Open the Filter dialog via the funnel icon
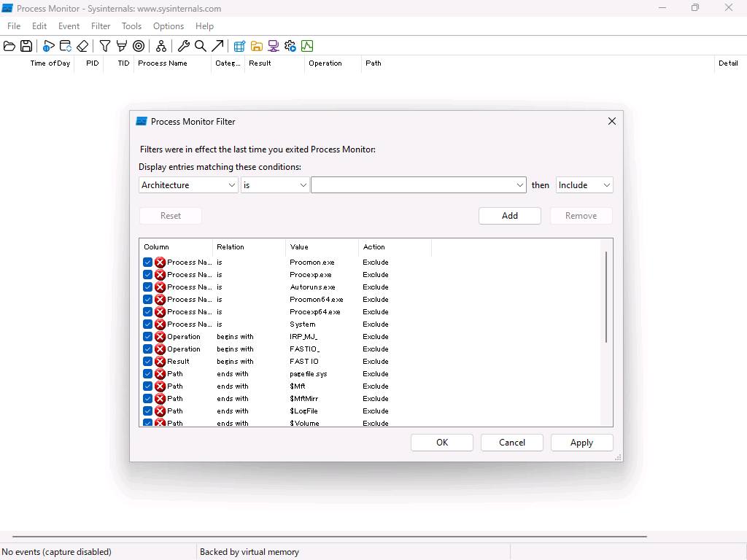 pyautogui.click(x=104, y=46)
